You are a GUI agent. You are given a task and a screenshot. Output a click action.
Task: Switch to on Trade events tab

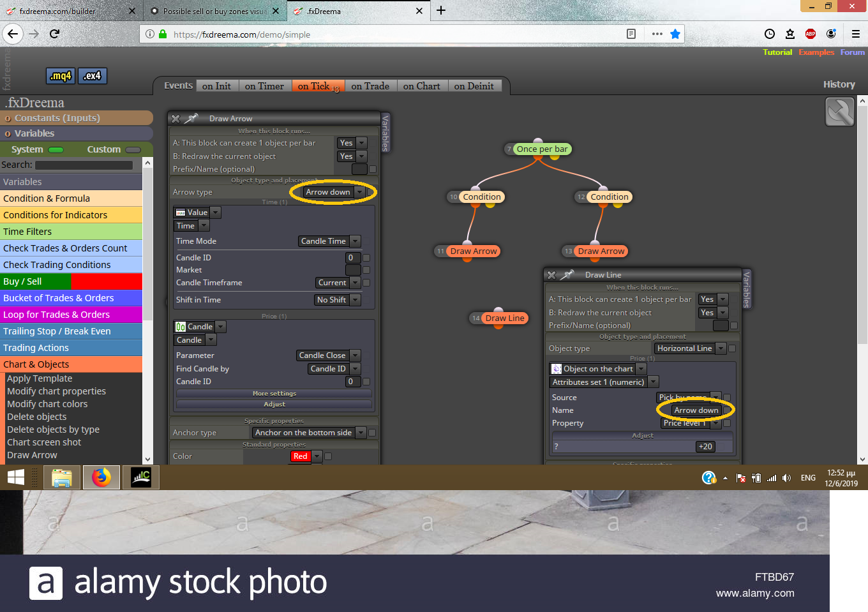(370, 86)
